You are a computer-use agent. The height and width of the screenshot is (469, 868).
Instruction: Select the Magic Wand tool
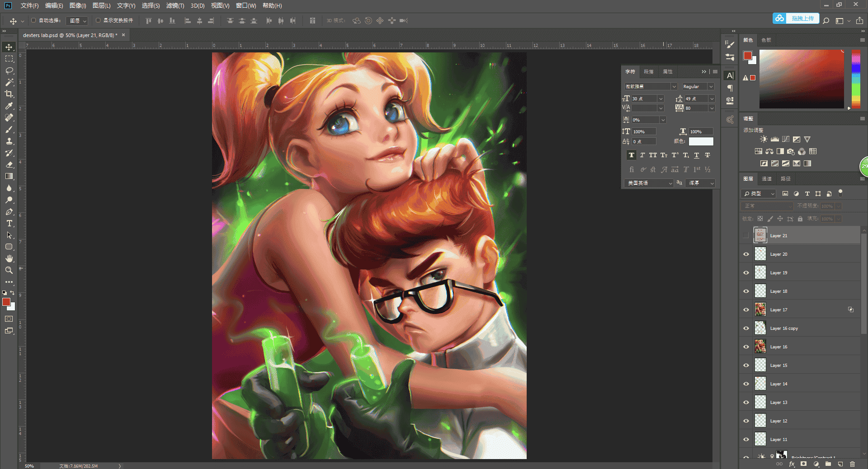point(9,82)
